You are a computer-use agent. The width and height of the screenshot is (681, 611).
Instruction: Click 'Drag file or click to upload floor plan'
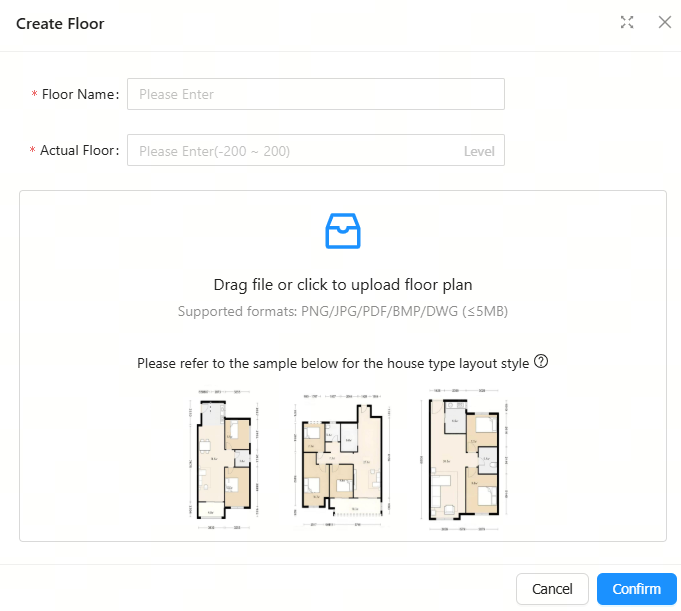pos(343,285)
